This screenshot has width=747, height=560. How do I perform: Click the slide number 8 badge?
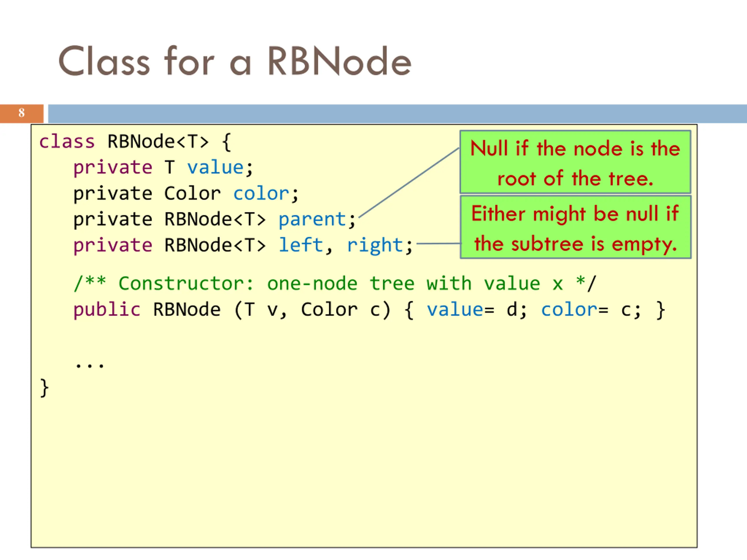coord(22,113)
